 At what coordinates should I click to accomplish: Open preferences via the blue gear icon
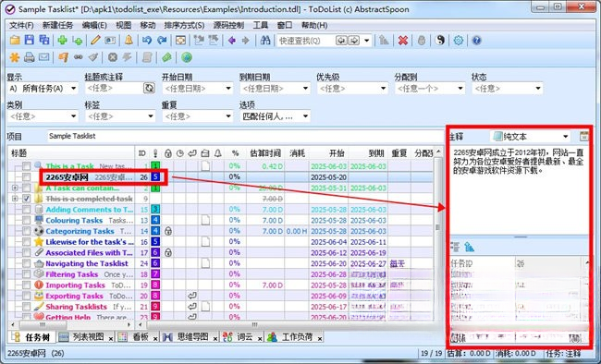tap(459, 41)
